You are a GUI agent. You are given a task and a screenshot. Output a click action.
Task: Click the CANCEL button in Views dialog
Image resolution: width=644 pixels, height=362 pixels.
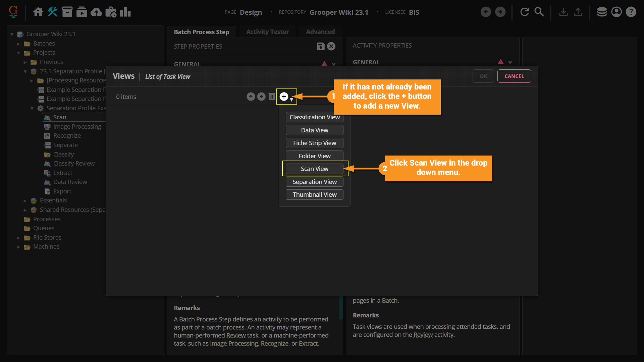[x=514, y=76]
